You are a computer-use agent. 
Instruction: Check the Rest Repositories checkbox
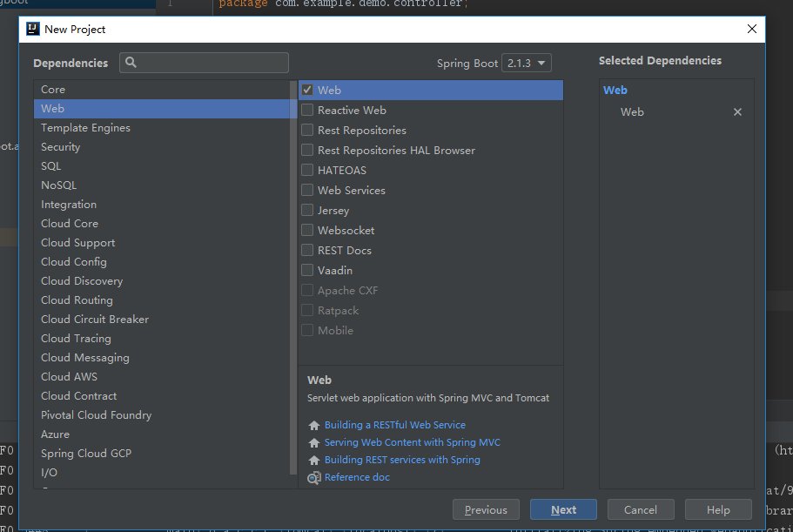(307, 130)
